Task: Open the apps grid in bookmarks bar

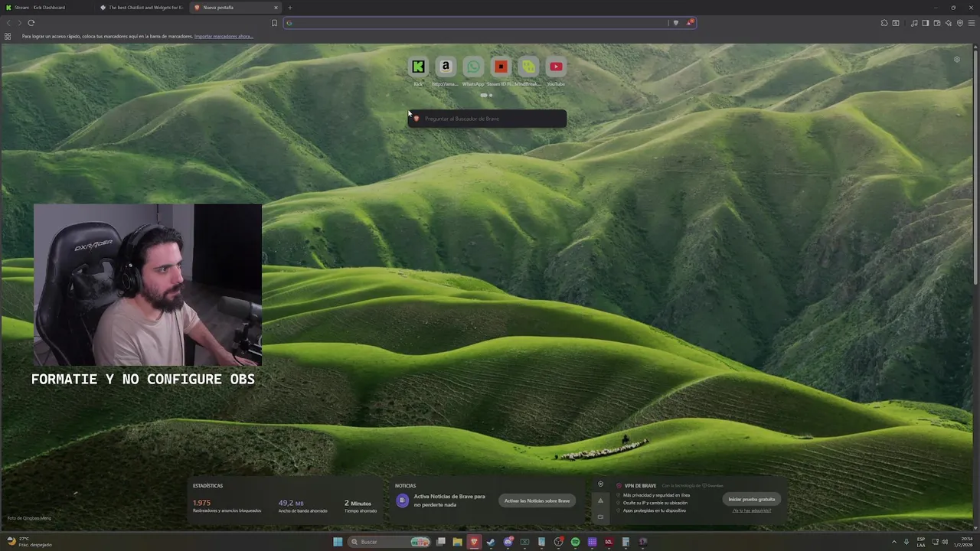Action: click(8, 36)
